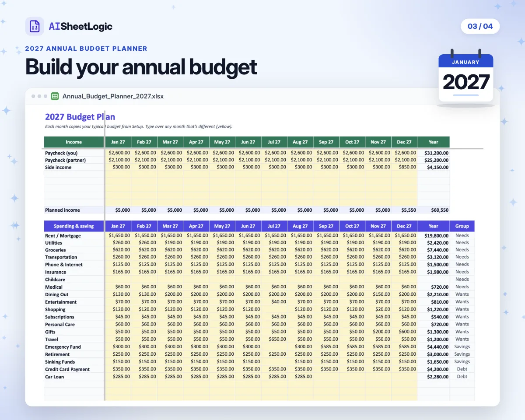
Task: Select the Childcare row label
Action: [x=55, y=280]
